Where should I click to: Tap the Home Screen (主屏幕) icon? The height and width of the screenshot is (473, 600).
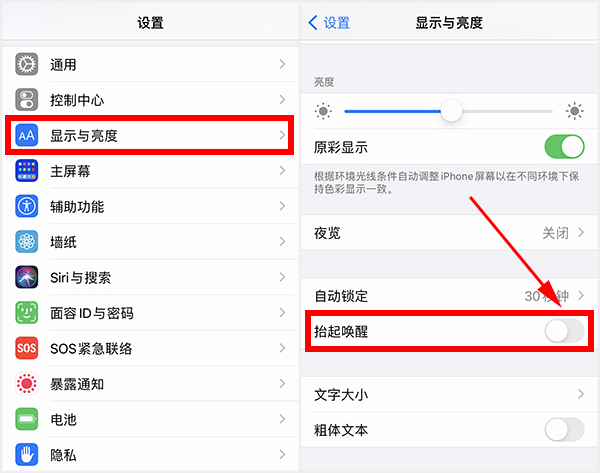[27, 171]
